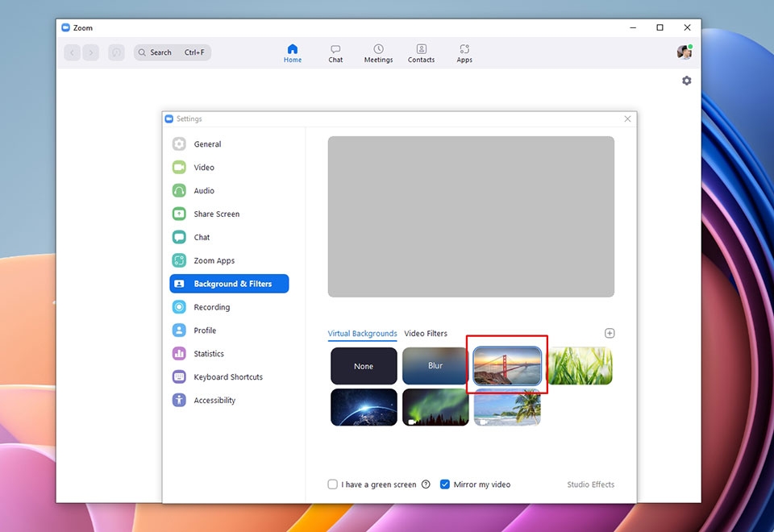
Task: Switch to Video Filters tab
Action: coord(426,334)
